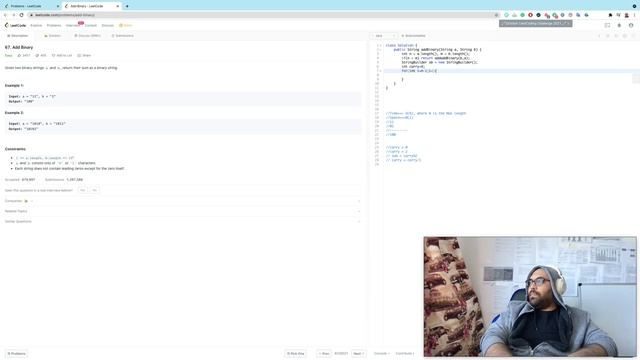Open Problems in the LeetCode navbar

click(54, 25)
